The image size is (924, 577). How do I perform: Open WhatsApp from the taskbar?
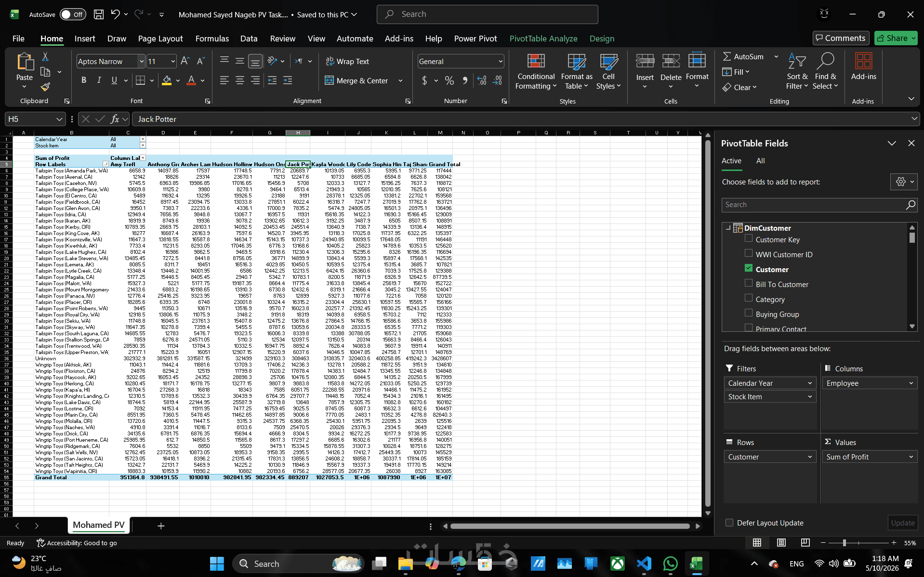tap(670, 564)
